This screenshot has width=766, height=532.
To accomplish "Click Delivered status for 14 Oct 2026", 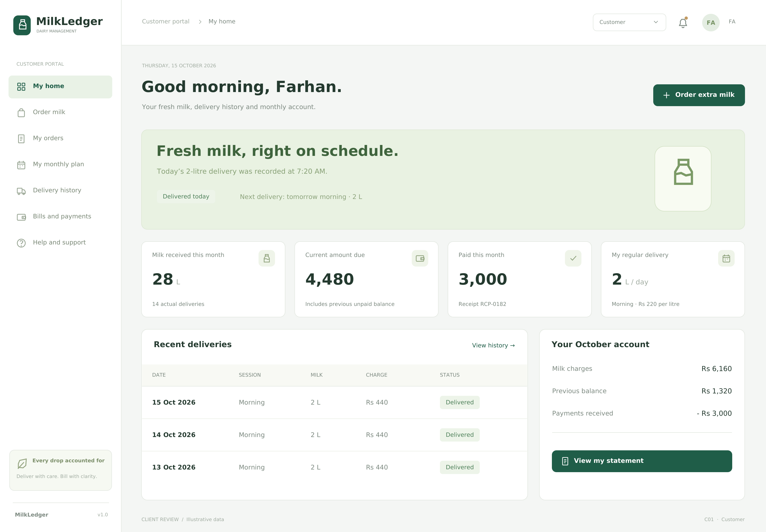I will (x=460, y=435).
